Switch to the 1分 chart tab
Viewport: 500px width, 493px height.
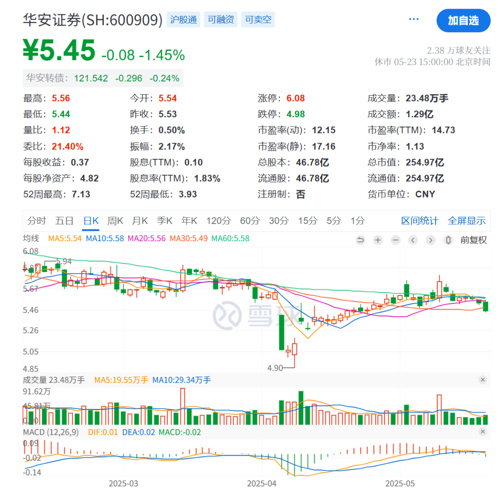(357, 221)
